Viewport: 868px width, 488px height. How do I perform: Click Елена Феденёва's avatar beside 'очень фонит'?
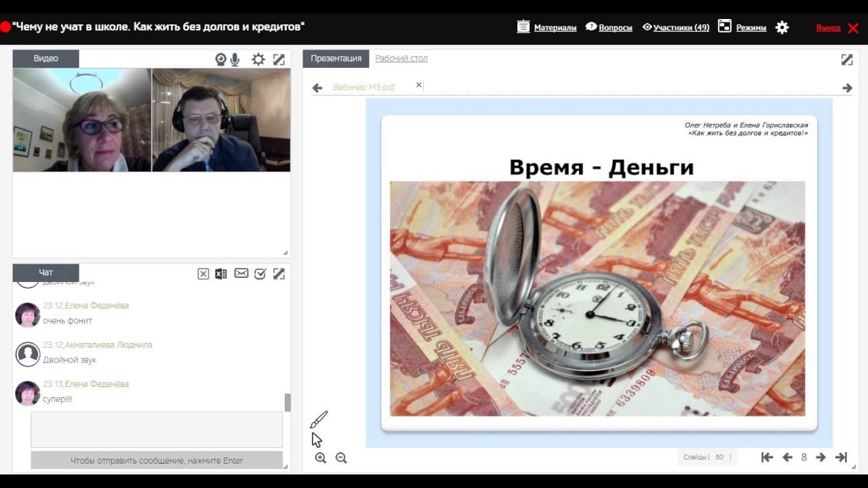tap(28, 314)
